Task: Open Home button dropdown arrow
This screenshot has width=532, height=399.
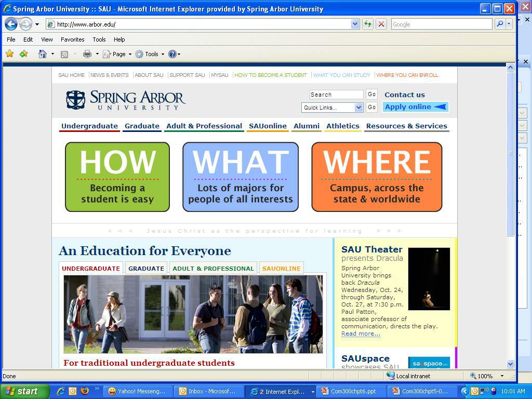Action: (x=52, y=54)
